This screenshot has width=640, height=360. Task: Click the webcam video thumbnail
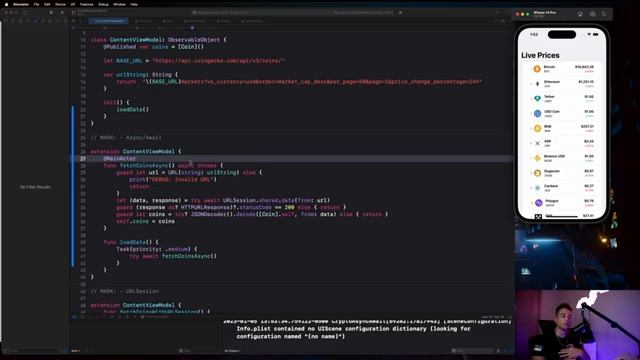[x=577, y=325]
